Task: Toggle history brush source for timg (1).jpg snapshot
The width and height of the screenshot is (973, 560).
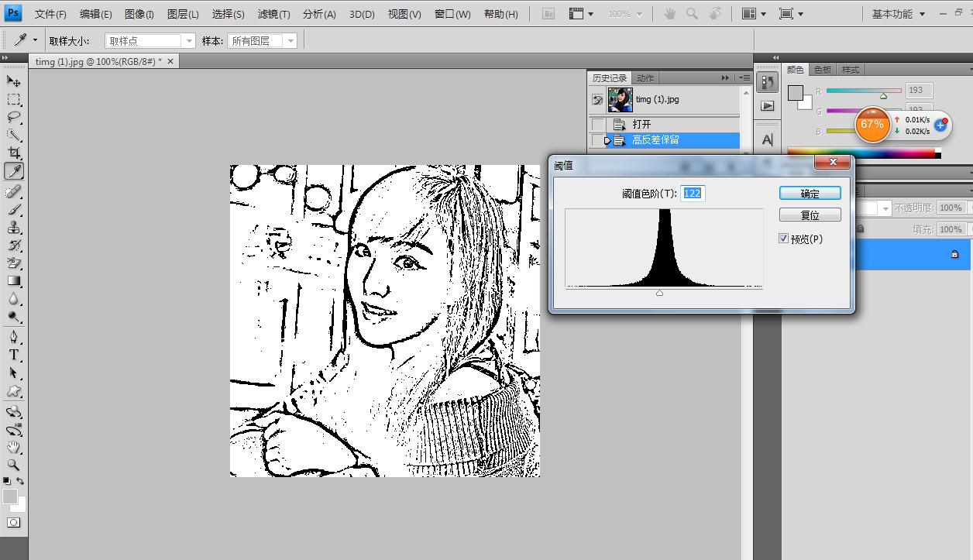Action: (x=598, y=100)
